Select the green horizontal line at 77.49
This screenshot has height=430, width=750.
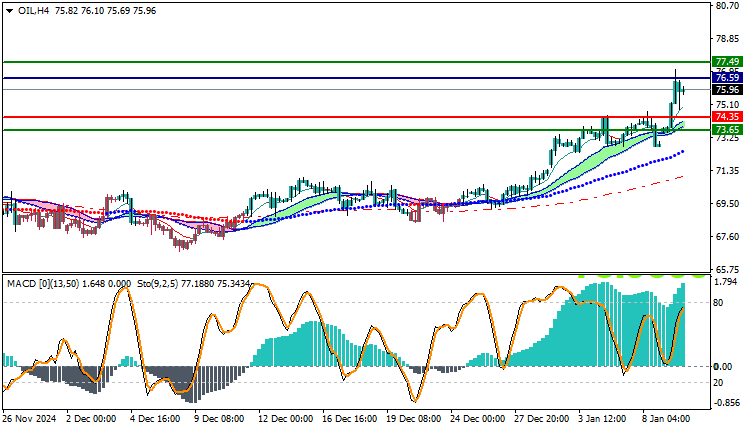[x=356, y=62]
